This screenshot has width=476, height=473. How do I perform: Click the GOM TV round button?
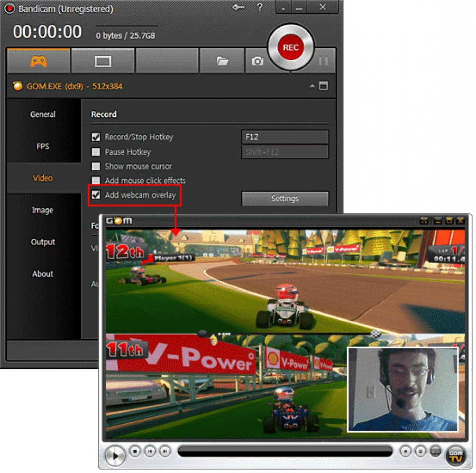click(455, 455)
